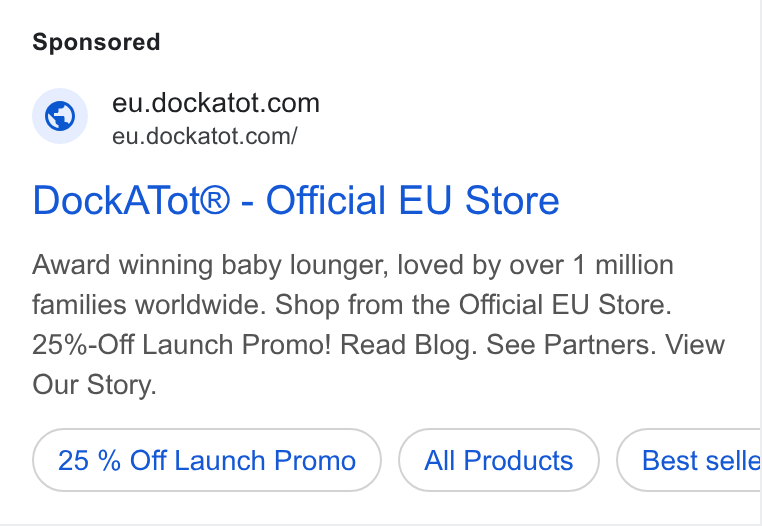
Task: Click the 'View' word ending third description line
Action: (695, 345)
